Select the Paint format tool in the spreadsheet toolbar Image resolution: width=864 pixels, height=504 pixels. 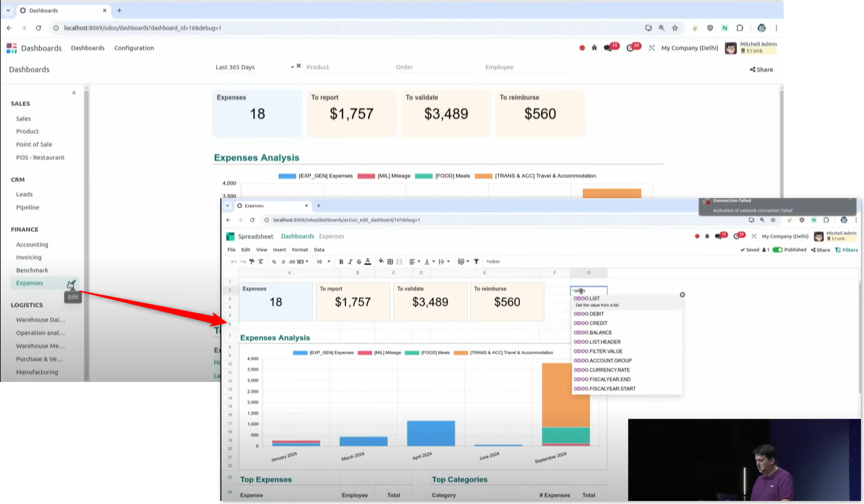tap(252, 262)
